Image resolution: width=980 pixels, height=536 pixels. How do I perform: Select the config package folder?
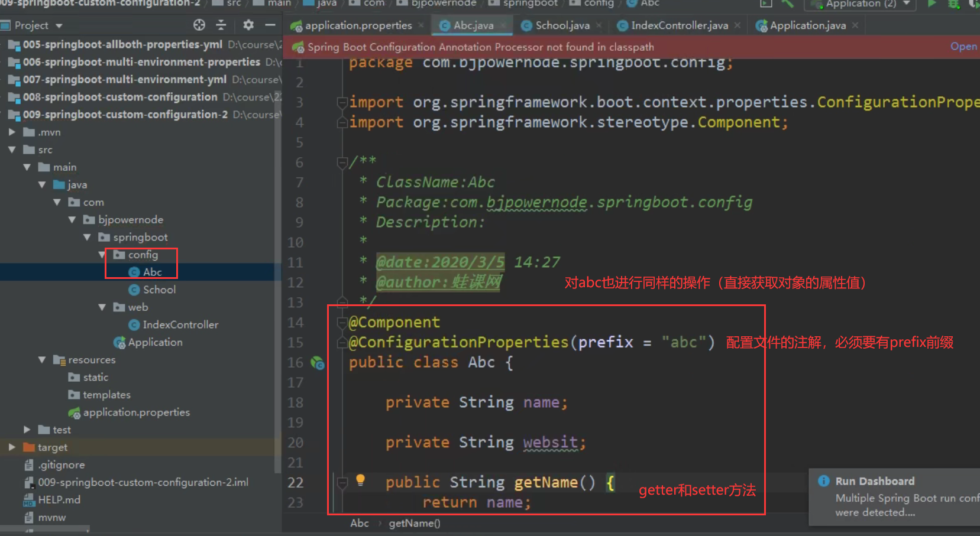(x=143, y=255)
